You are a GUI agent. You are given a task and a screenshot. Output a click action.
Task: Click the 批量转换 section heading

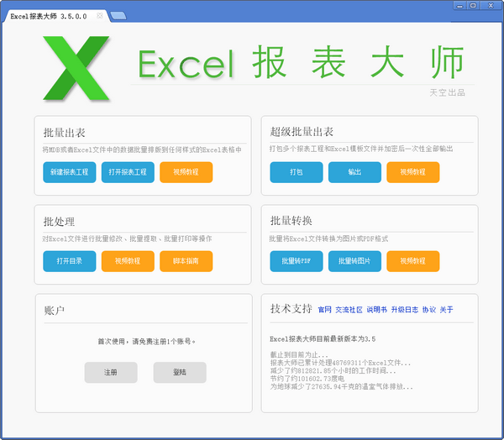(291, 221)
